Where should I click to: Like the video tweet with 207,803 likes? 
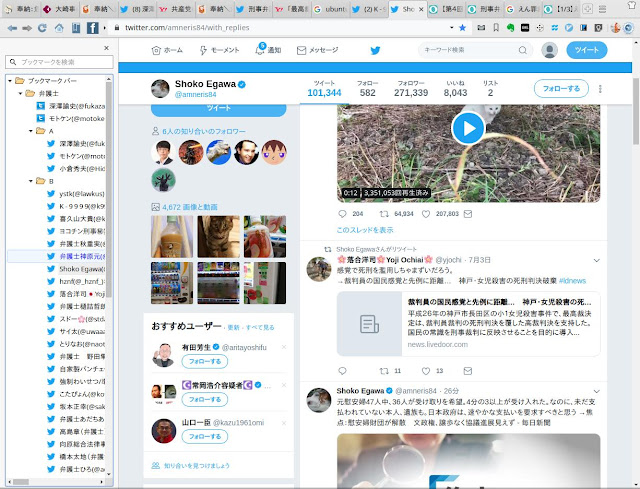426,214
